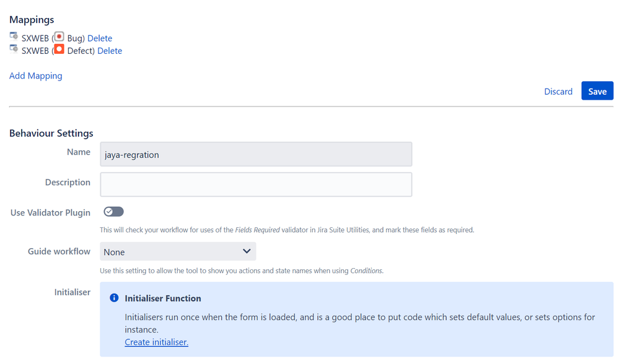Click the info icon in Initialiser Function panel
The height and width of the screenshot is (364, 619).
114,298
